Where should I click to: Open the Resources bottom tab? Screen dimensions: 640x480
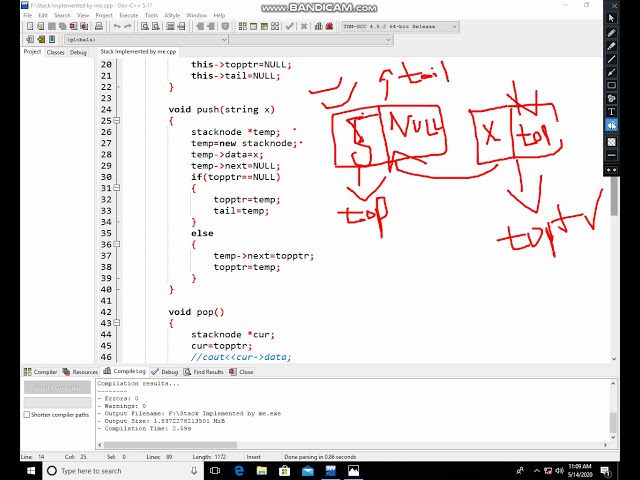[80, 372]
